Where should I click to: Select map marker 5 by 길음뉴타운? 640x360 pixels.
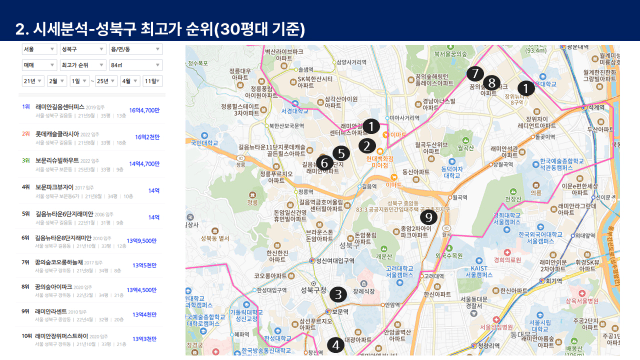[341, 153]
